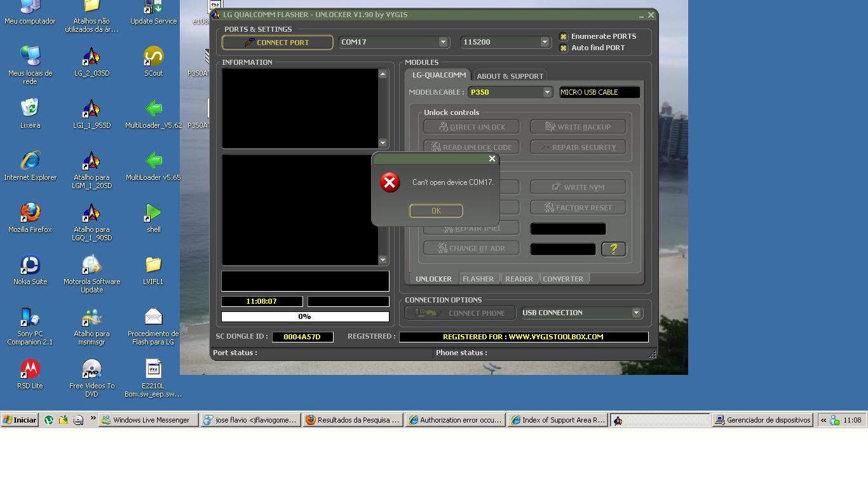Open Meu computador desktop icon
The height and width of the screenshot is (488, 868).
(30, 13)
